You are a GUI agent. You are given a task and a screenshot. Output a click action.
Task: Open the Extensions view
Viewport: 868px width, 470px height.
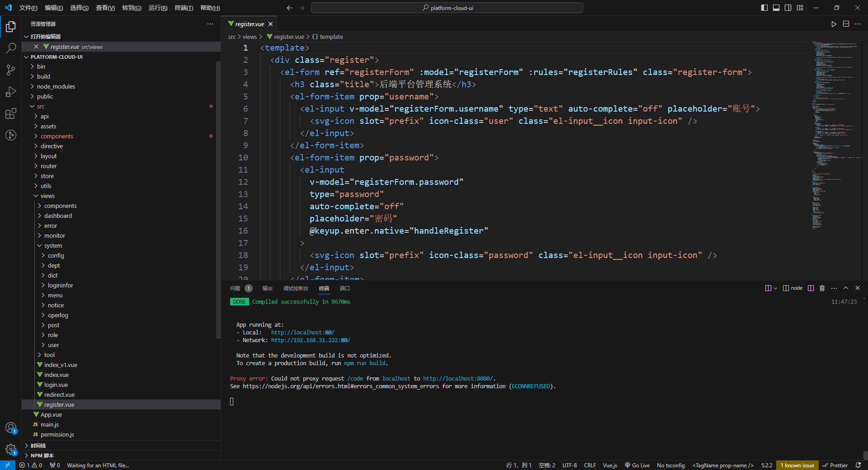[x=11, y=113]
